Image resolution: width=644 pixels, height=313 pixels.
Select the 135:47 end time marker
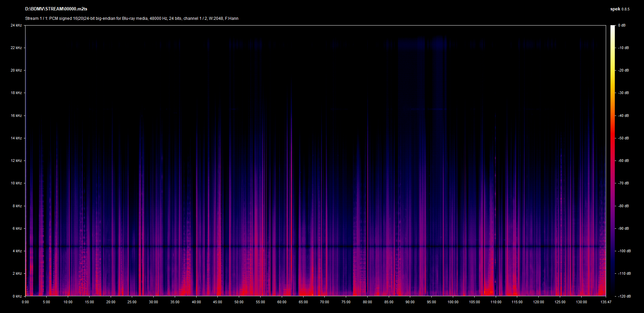tap(606, 302)
